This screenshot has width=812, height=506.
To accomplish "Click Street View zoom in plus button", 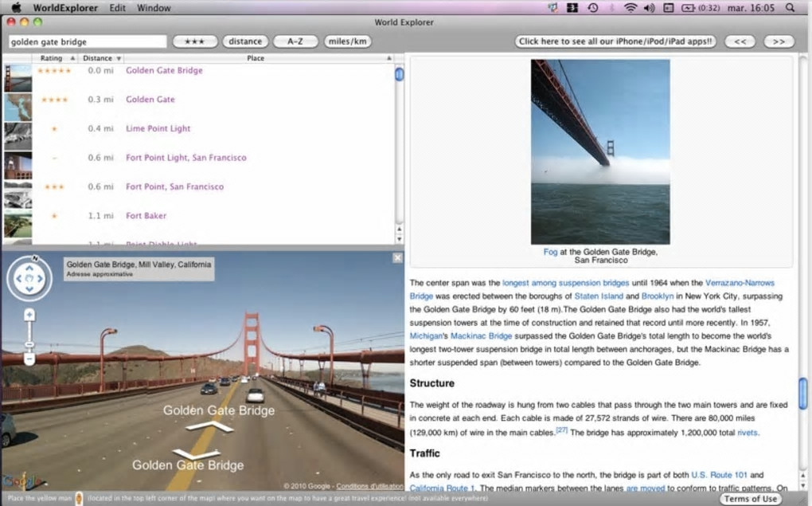I will tap(29, 316).
